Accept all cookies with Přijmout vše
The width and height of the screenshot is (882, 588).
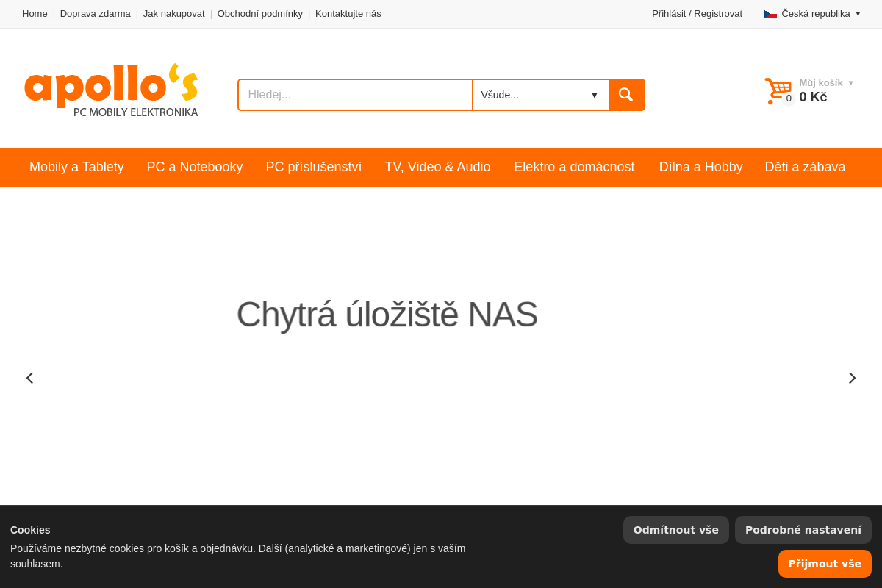825,563
